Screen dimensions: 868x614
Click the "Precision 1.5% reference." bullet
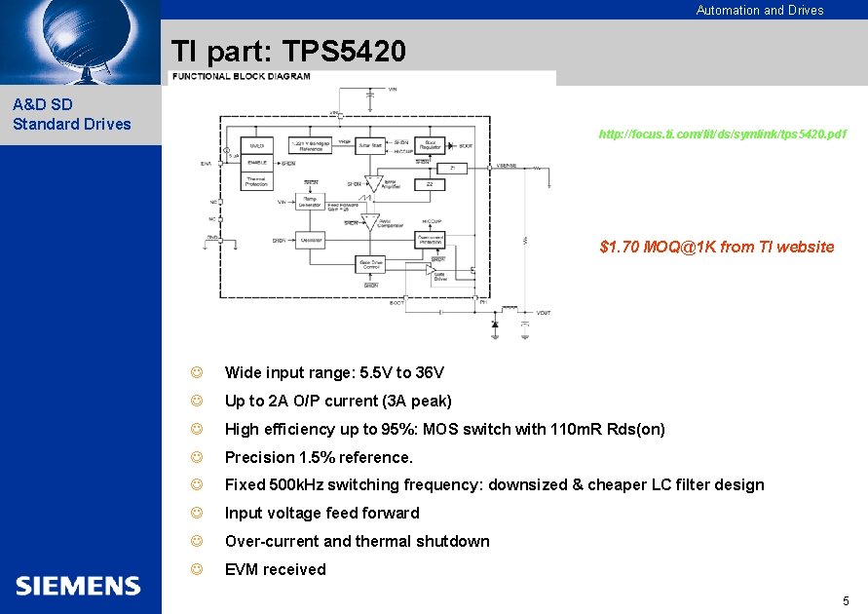pos(319,457)
